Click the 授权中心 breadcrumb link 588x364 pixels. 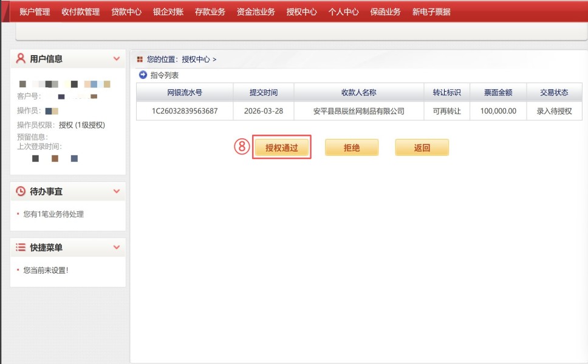click(x=196, y=59)
